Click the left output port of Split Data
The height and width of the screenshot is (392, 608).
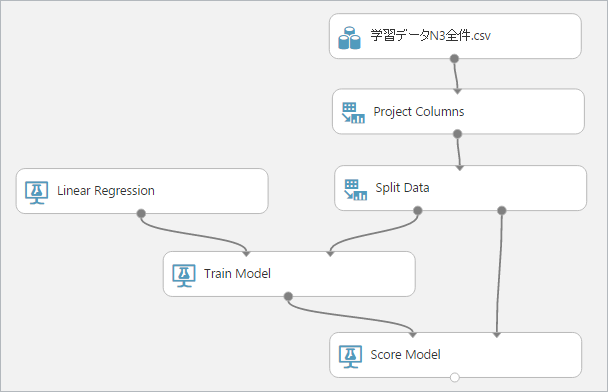pyautogui.click(x=418, y=211)
